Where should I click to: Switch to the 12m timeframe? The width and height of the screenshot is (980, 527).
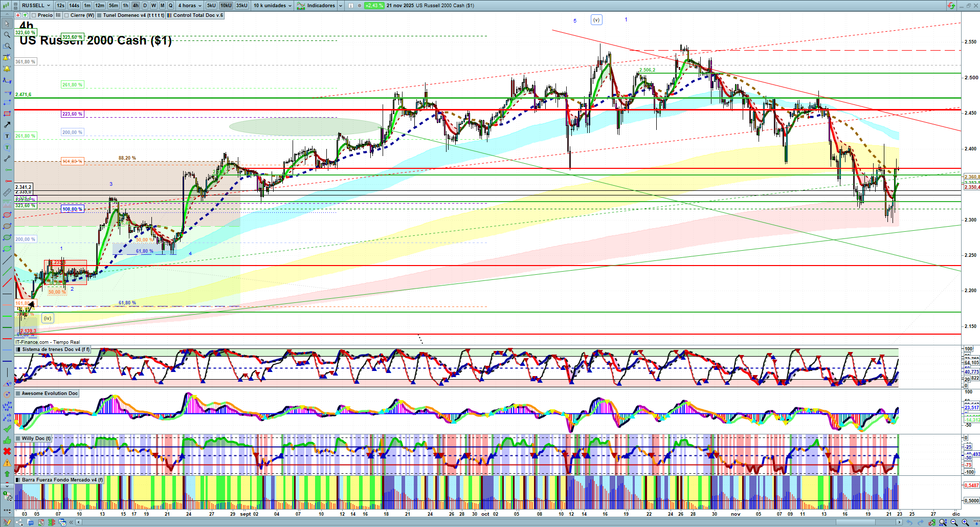tap(100, 6)
